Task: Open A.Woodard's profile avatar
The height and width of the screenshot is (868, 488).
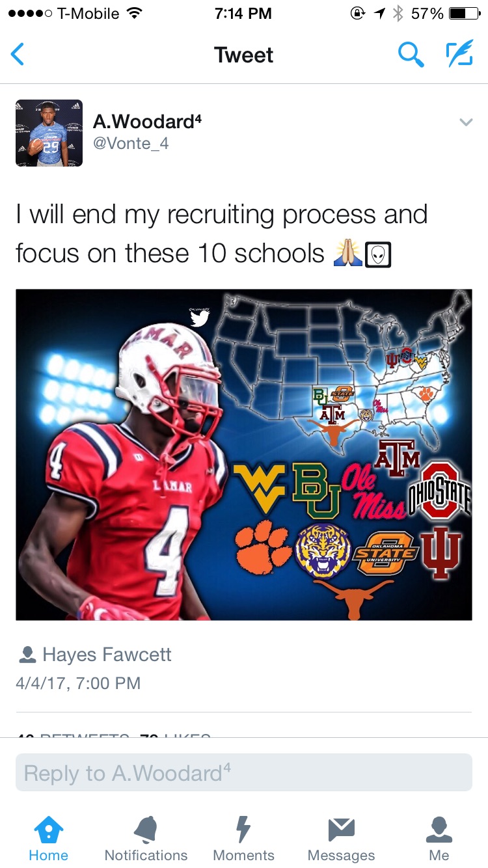Action: [x=49, y=133]
